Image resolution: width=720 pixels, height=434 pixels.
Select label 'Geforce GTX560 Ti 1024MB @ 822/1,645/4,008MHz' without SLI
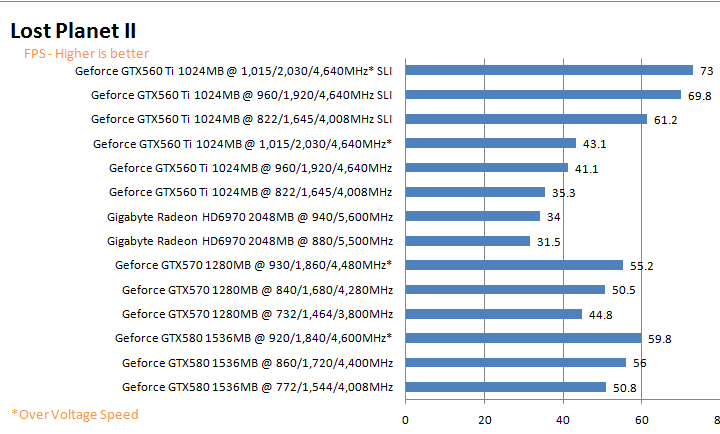pyautogui.click(x=251, y=192)
